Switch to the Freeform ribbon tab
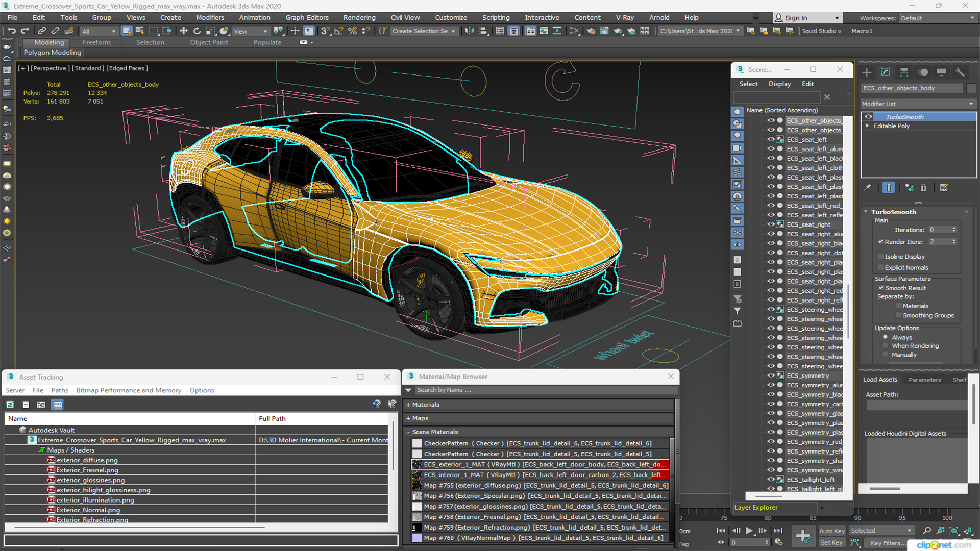980x551 pixels. tap(96, 43)
